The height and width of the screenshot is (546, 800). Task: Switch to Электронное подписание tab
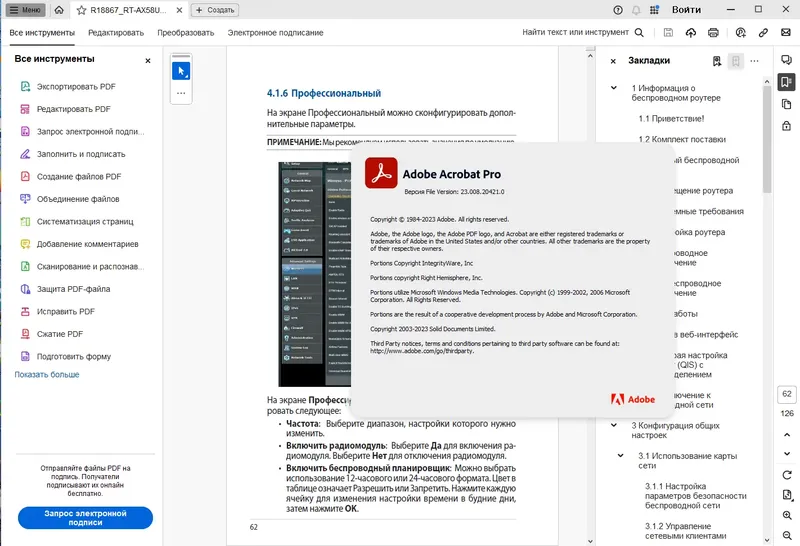pos(276,33)
